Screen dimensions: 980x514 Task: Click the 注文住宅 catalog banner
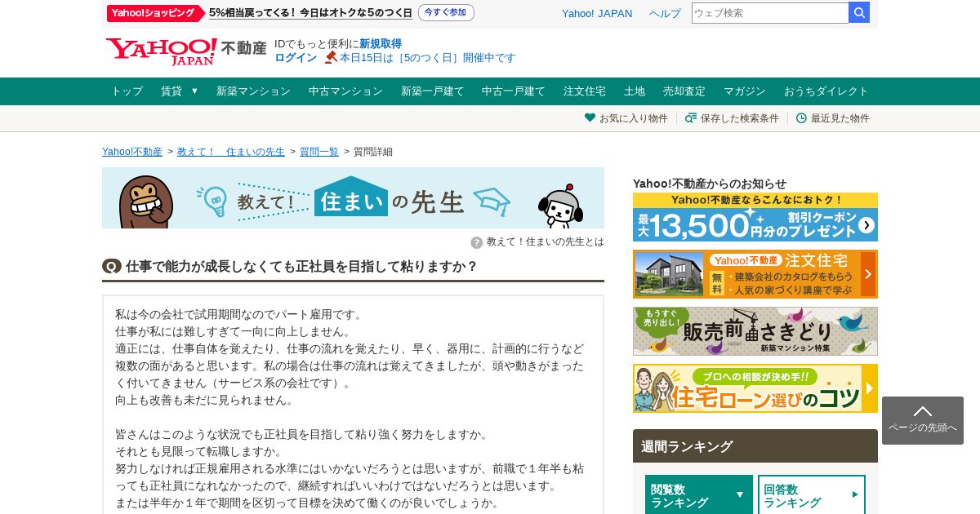(x=755, y=274)
